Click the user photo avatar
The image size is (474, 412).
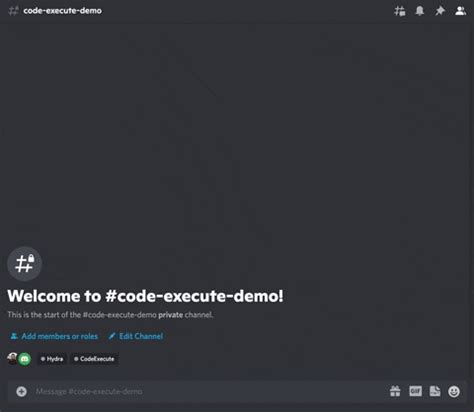12,359
